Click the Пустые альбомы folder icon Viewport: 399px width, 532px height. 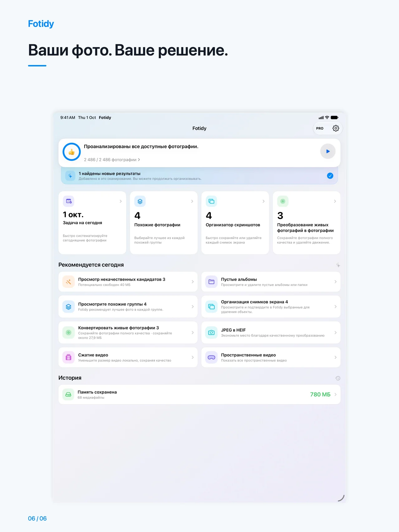(211, 282)
